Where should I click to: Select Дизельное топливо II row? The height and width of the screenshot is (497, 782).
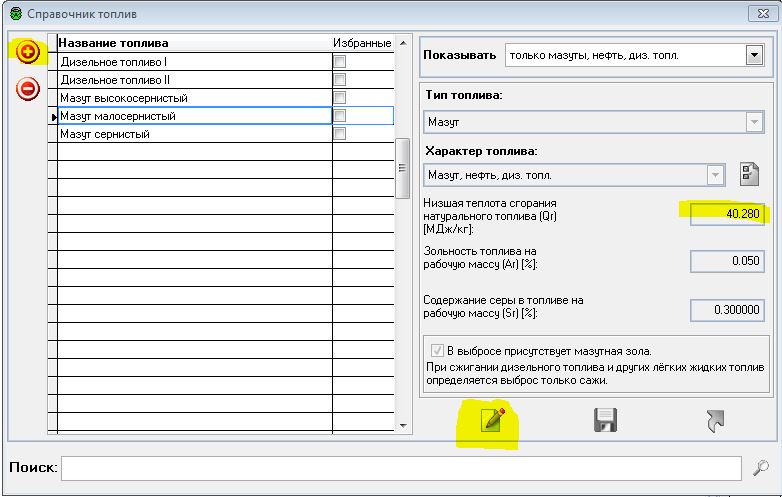(190, 80)
